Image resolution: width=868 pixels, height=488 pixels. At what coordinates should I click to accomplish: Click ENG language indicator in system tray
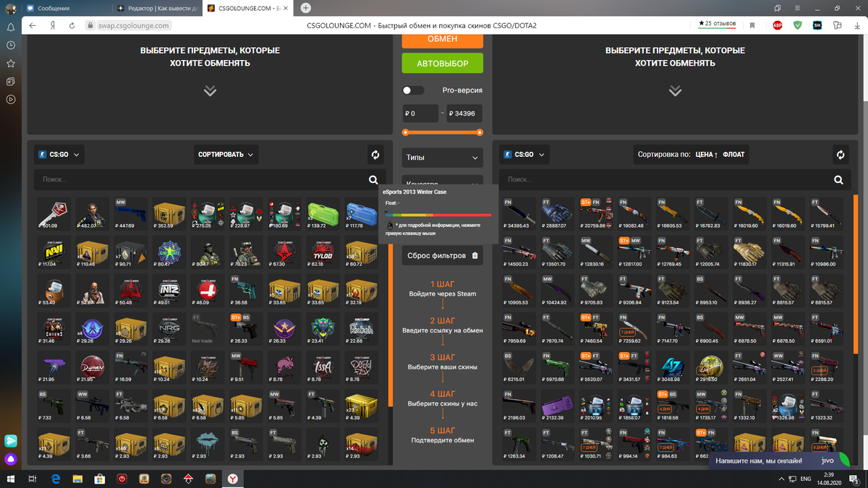805,479
